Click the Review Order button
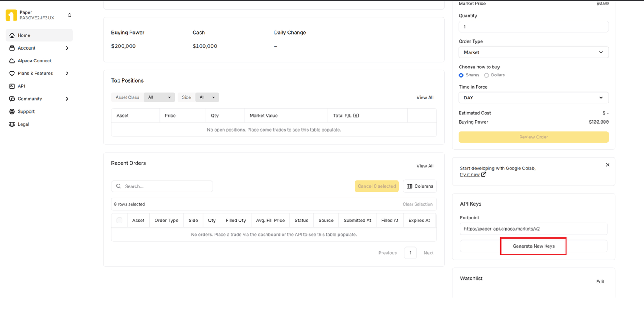The height and width of the screenshot is (324, 644). coord(534,137)
